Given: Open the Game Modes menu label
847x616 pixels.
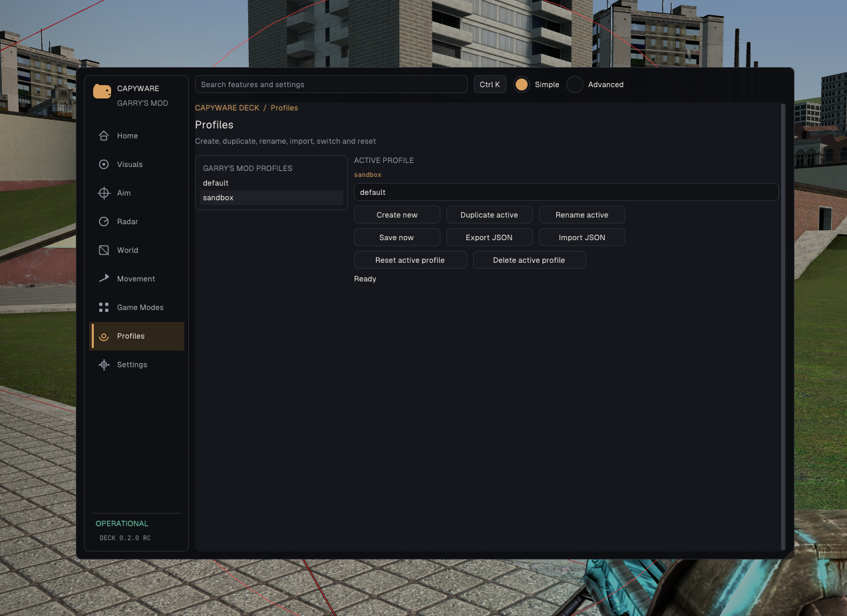Looking at the screenshot, I should click(x=140, y=307).
